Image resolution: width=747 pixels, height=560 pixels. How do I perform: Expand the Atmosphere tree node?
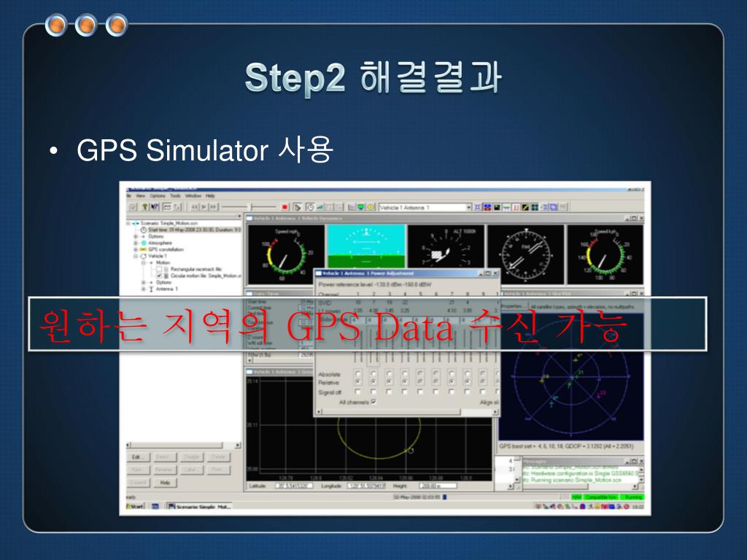136,243
